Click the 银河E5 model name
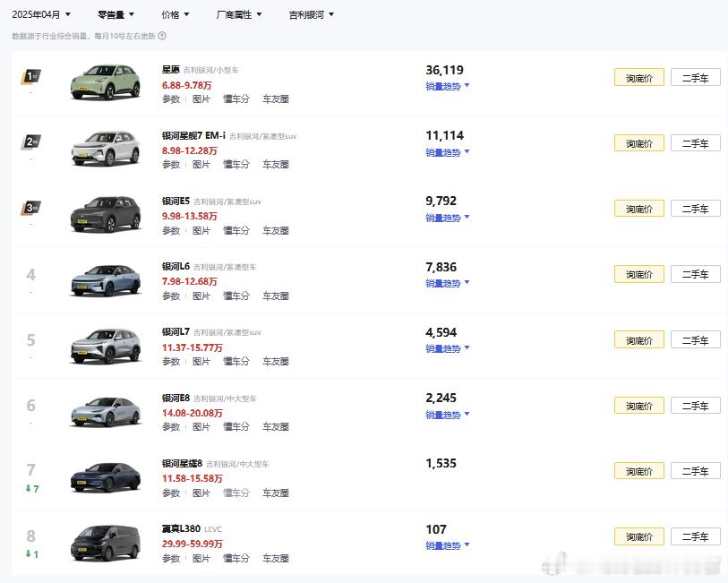The height and width of the screenshot is (583, 728). pos(176,201)
